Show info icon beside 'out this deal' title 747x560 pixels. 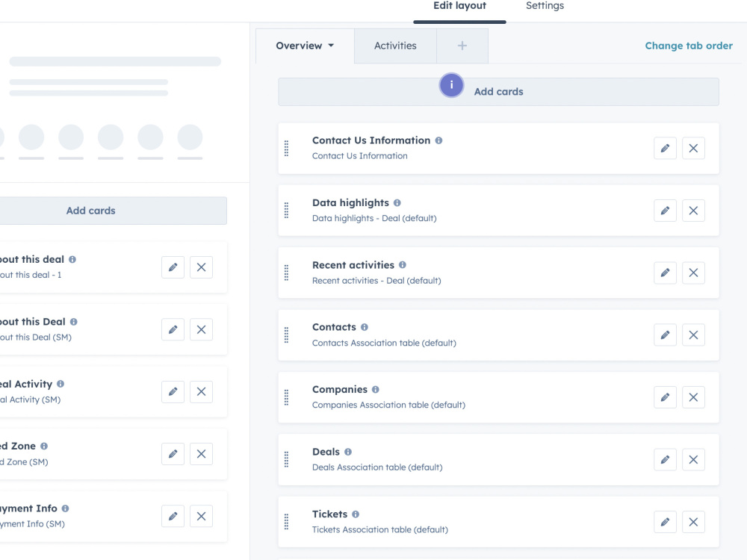coord(72,260)
